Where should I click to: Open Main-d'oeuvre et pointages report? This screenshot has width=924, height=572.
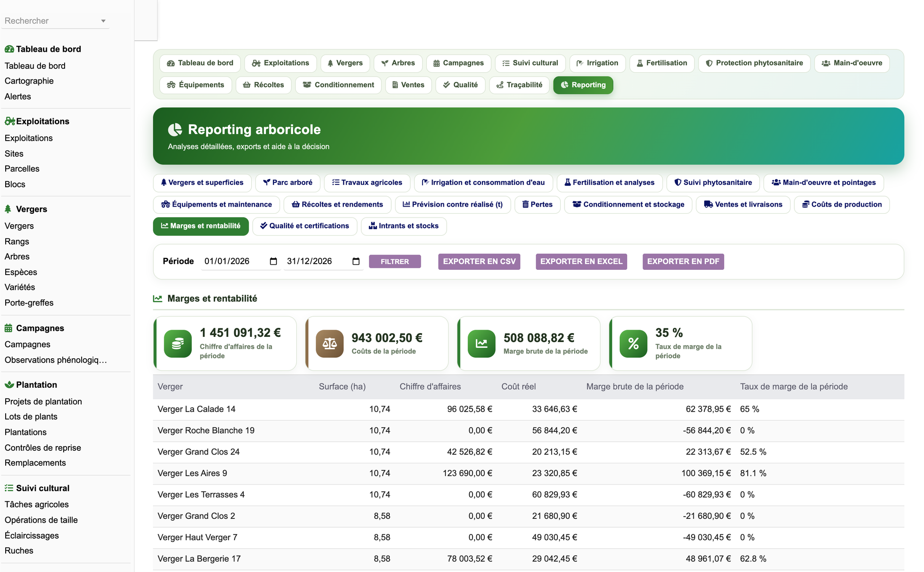click(x=824, y=183)
